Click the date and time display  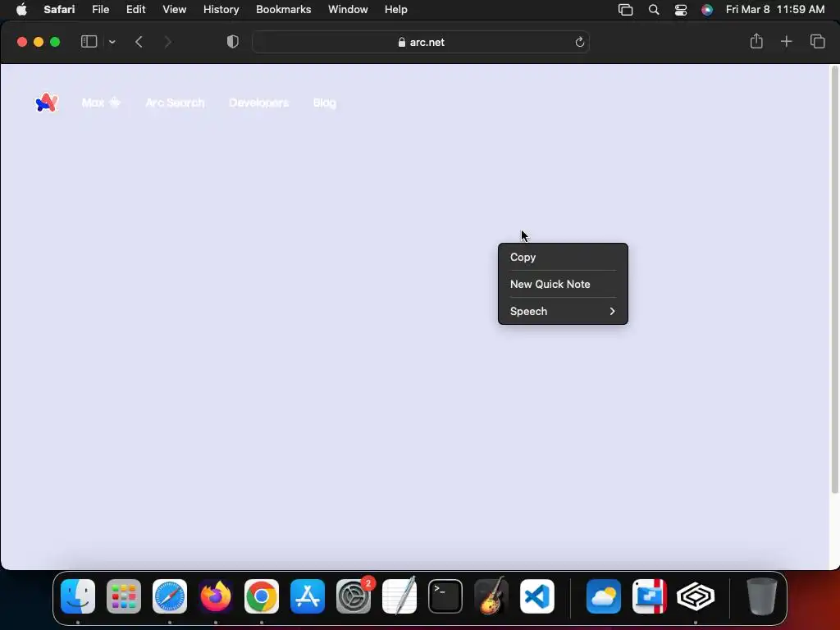click(x=775, y=10)
